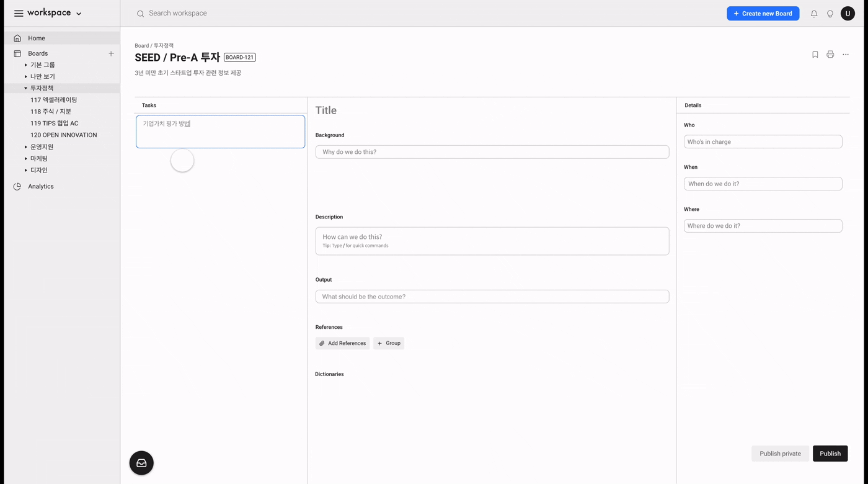Expand the 운영지원 tree group
This screenshot has height=484, width=868.
coord(25,147)
